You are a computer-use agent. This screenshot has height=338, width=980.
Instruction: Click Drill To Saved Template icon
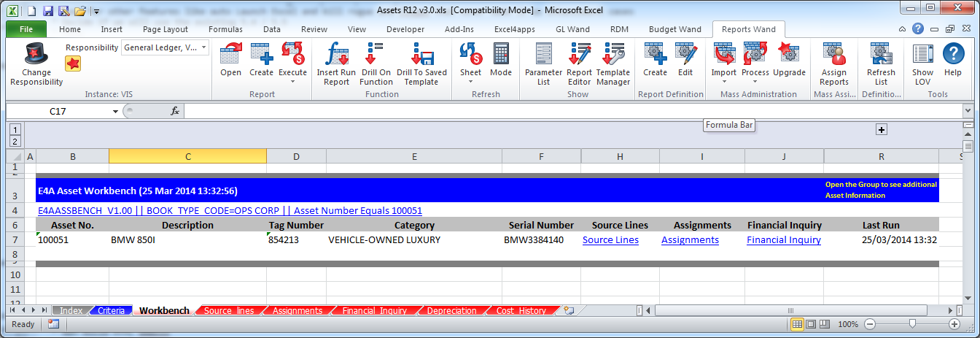(421, 54)
